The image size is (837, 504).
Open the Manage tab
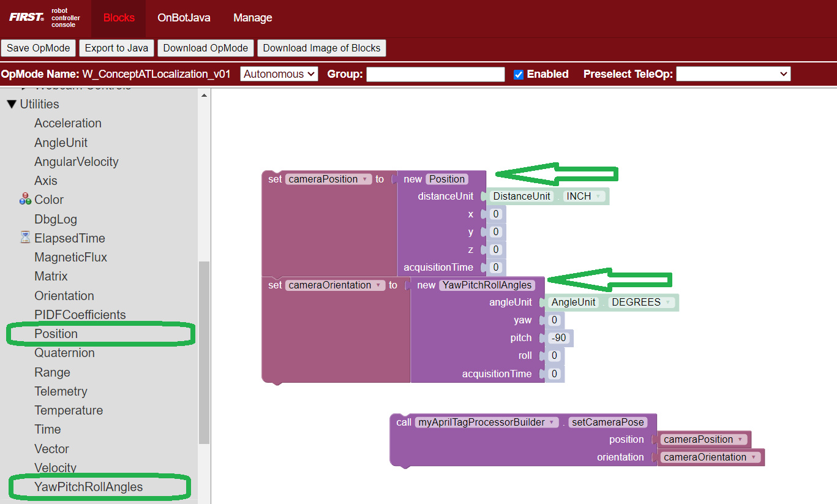[253, 18]
